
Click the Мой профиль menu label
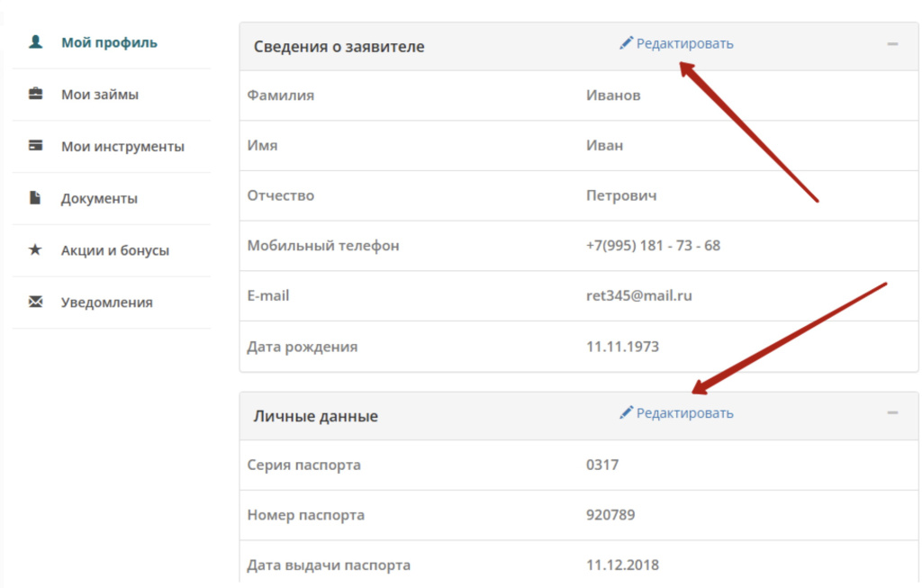tap(109, 42)
